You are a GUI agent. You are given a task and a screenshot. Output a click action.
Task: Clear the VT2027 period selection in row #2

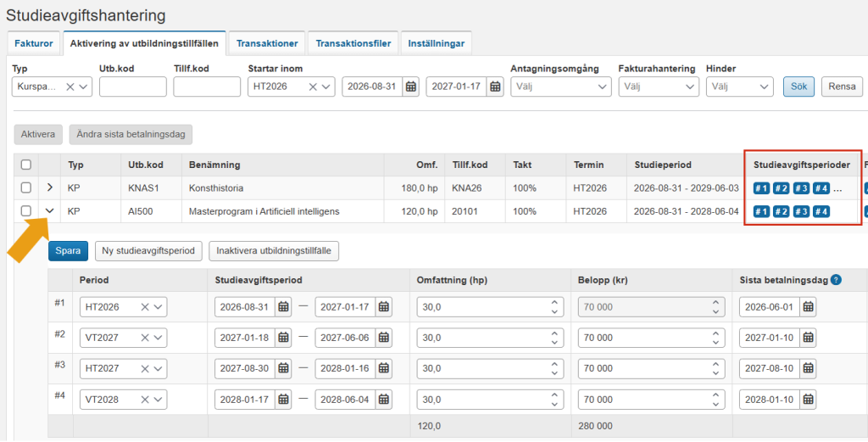[x=145, y=338]
